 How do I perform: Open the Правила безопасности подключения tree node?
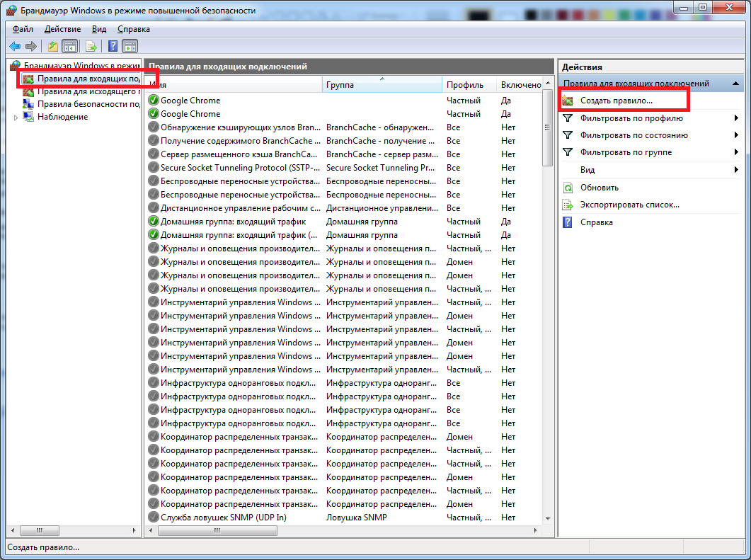click(x=88, y=104)
